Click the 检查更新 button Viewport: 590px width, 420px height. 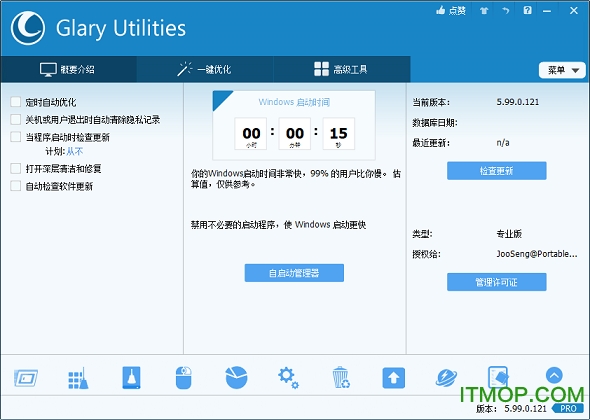[x=497, y=171]
